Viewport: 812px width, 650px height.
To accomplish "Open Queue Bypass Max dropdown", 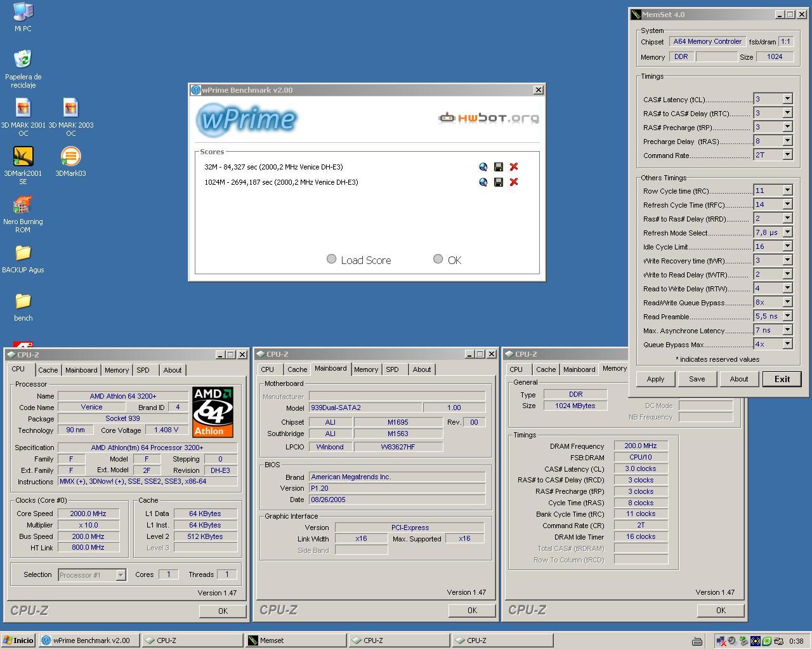I will 787,344.
